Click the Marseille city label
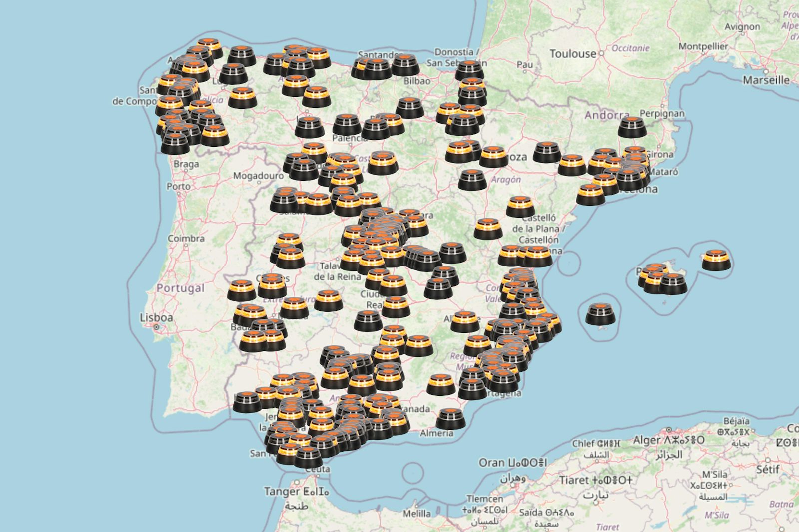Image resolution: width=799 pixels, height=532 pixels. point(765,80)
